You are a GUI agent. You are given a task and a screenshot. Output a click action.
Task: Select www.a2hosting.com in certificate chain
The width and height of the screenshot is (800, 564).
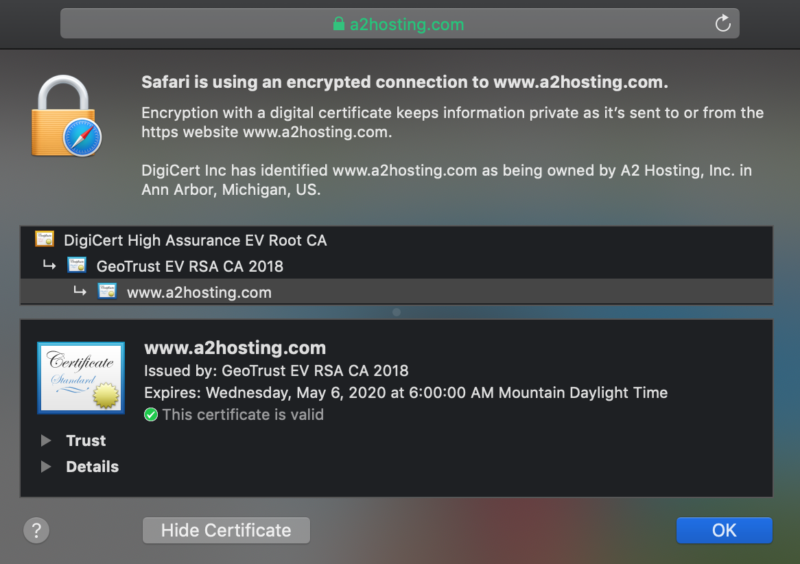pyautogui.click(x=199, y=292)
